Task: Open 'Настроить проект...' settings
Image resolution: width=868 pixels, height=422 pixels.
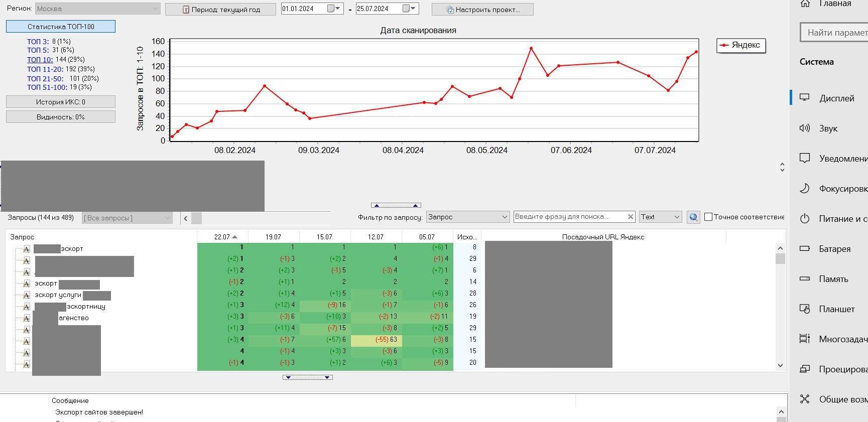Action: [482, 10]
